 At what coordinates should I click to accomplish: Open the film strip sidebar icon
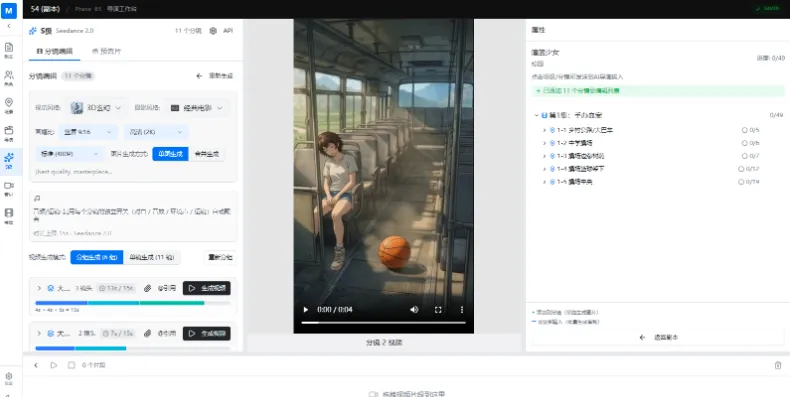(x=9, y=213)
